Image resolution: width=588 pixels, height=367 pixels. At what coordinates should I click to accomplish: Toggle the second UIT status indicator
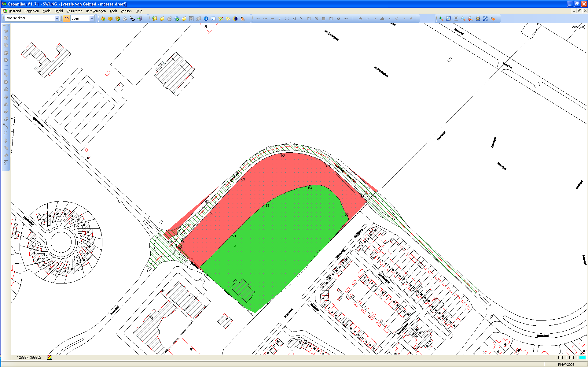pos(571,358)
